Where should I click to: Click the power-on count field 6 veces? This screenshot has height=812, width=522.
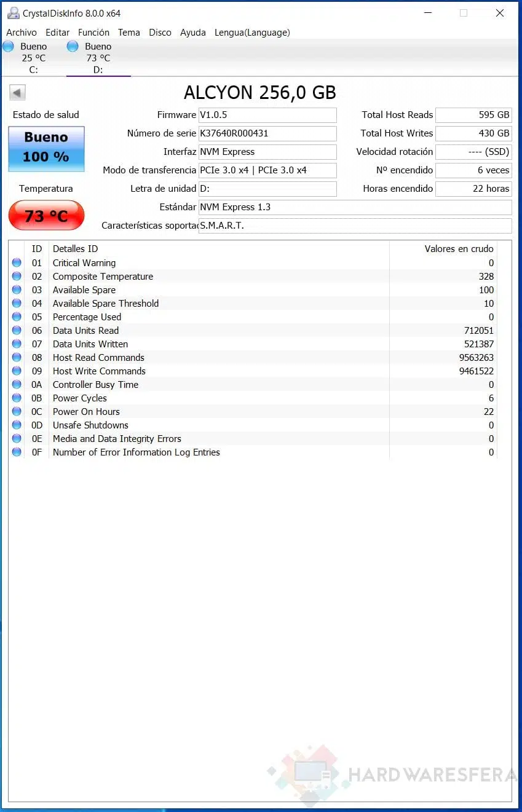point(473,170)
